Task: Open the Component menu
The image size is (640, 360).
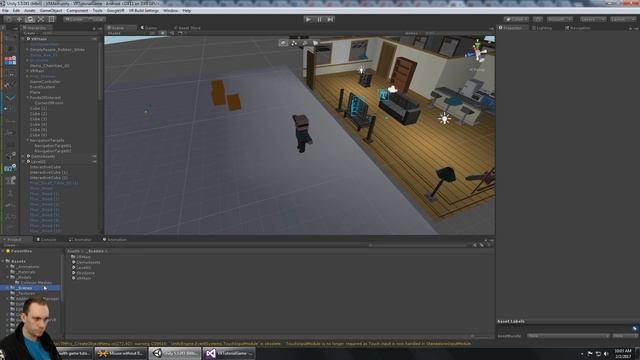Action: click(77, 11)
